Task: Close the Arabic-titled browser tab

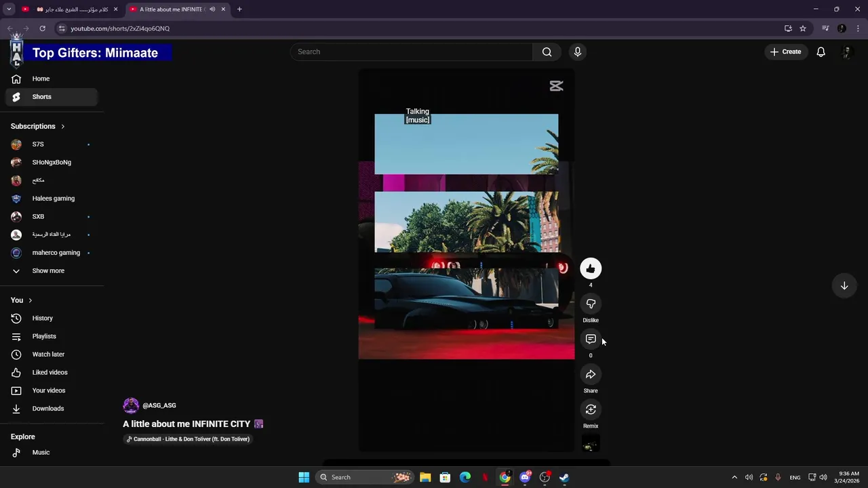Action: (115, 9)
